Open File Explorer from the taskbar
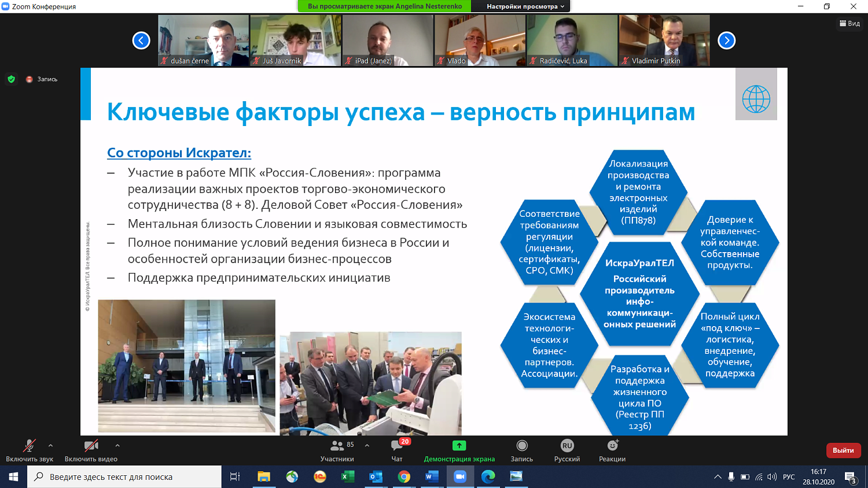Image resolution: width=868 pixels, height=488 pixels. pyautogui.click(x=264, y=476)
